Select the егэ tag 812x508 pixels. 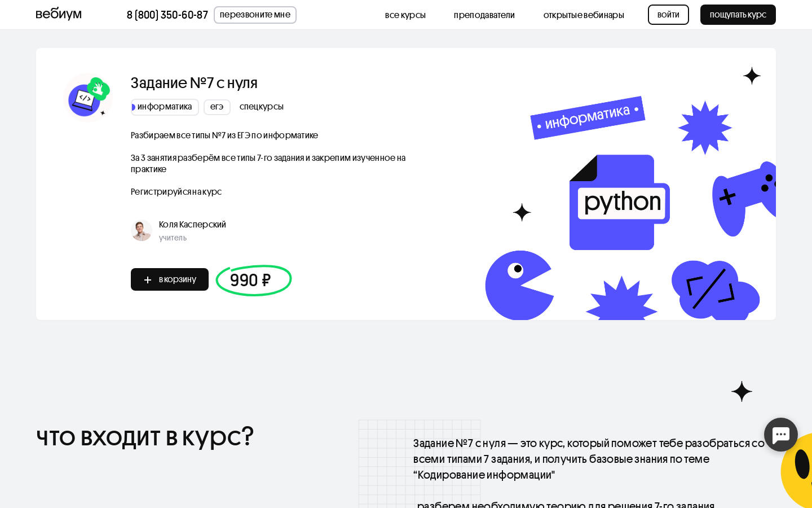[217, 107]
